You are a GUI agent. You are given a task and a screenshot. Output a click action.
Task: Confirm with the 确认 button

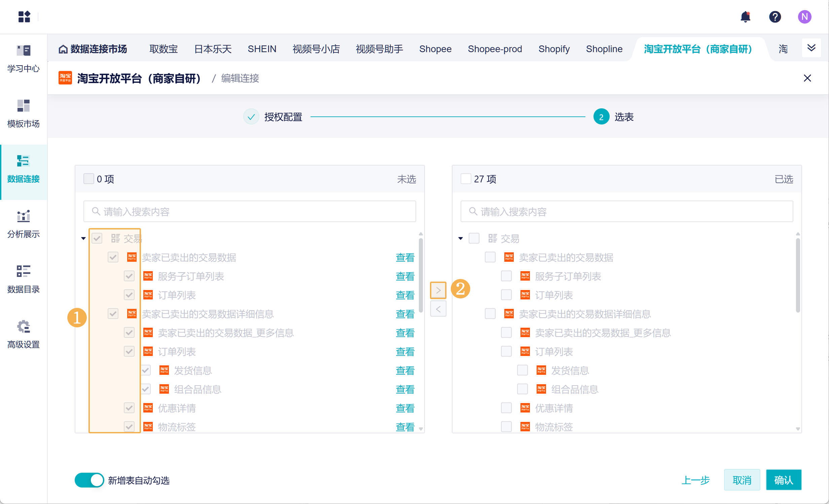(x=784, y=480)
